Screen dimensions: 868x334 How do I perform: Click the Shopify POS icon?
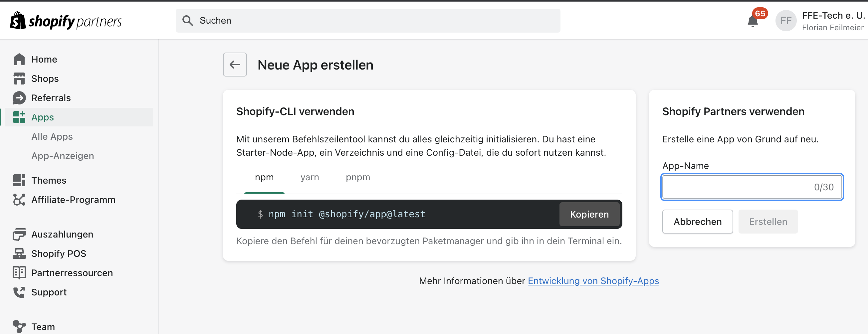[x=19, y=253]
